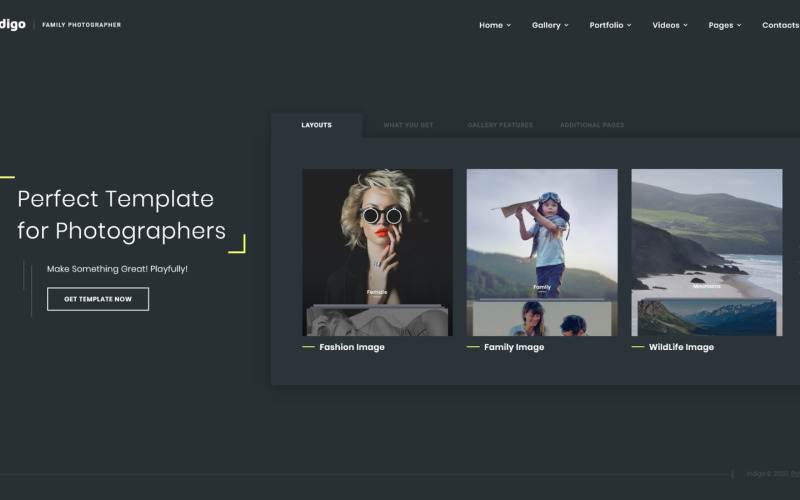Open the Gallery dropdown menu
This screenshot has width=800, height=500.
(549, 25)
